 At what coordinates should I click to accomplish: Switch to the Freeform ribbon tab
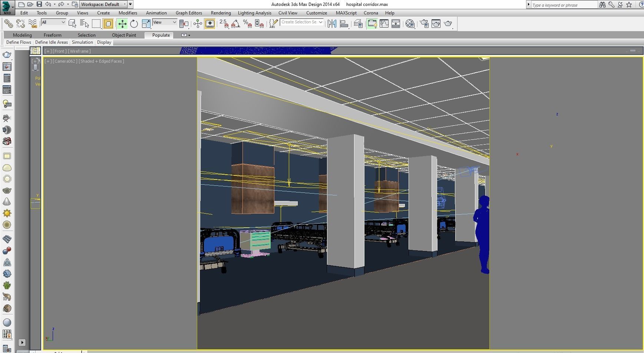tap(53, 35)
